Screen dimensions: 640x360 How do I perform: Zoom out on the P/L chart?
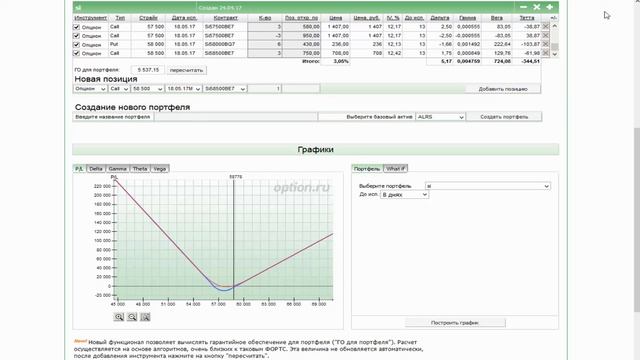(132, 317)
